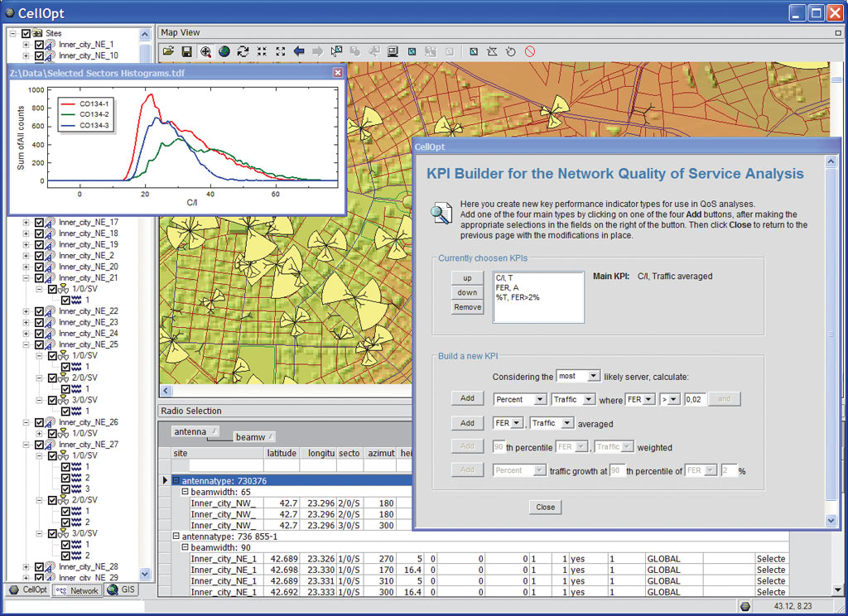
Task: Click the globe icon in map toolbar
Action: coord(224,51)
